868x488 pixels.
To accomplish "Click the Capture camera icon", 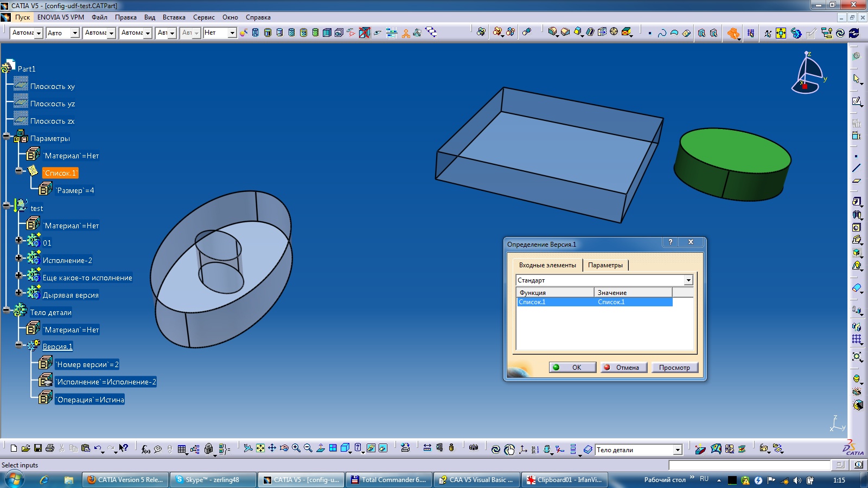I will click(474, 448).
